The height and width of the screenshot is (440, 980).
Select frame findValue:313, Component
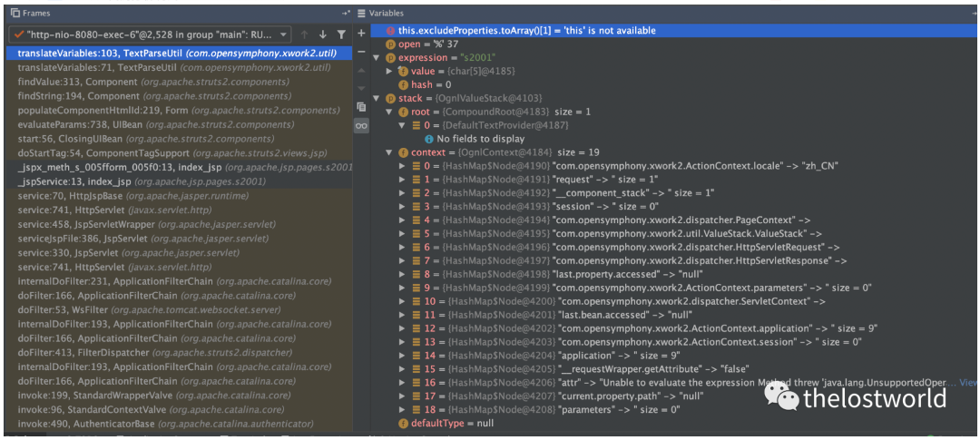click(180, 82)
